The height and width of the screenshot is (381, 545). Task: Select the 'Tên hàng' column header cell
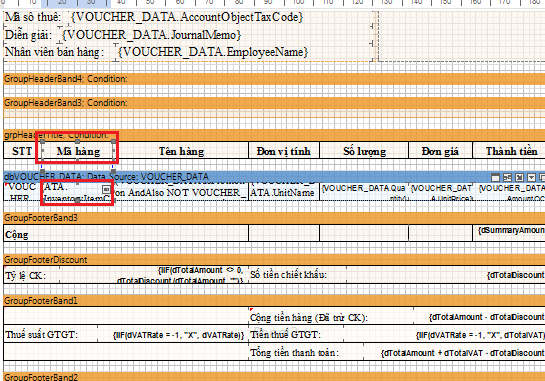tap(181, 151)
